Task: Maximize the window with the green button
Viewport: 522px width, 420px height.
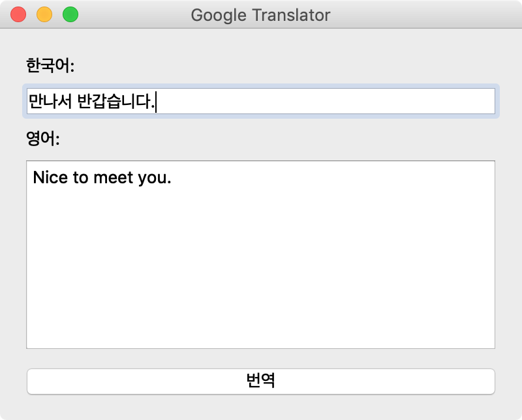Action: click(x=70, y=14)
